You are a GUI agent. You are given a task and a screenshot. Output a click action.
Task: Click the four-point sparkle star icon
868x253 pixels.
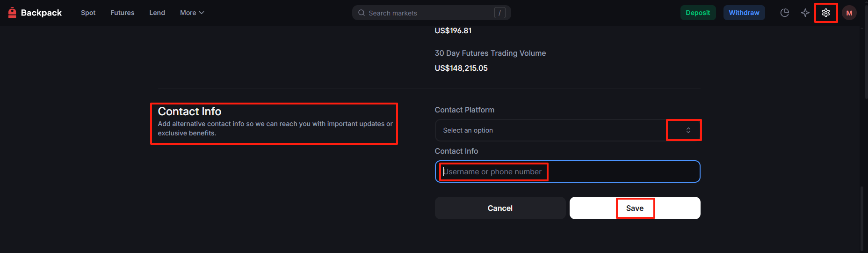click(x=805, y=13)
